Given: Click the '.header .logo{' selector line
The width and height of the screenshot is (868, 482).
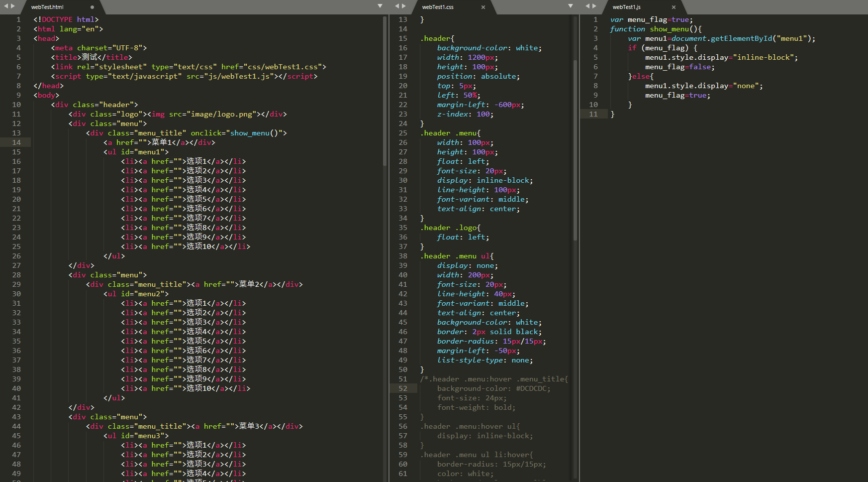Looking at the screenshot, I should [451, 228].
